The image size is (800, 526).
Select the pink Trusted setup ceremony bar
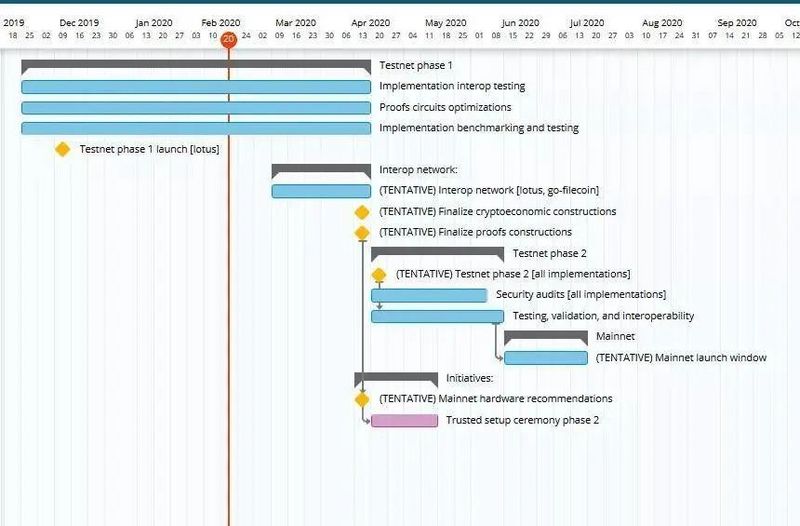[x=404, y=420]
